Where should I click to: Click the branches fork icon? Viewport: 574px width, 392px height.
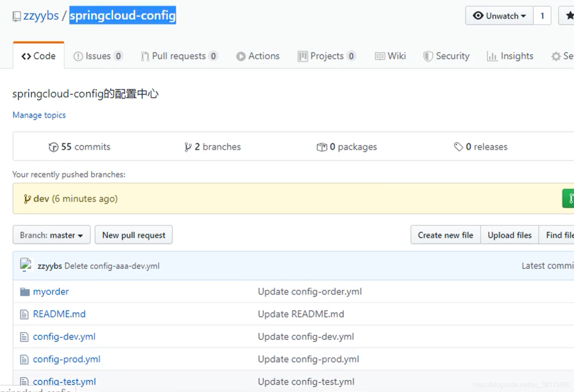[x=188, y=147]
